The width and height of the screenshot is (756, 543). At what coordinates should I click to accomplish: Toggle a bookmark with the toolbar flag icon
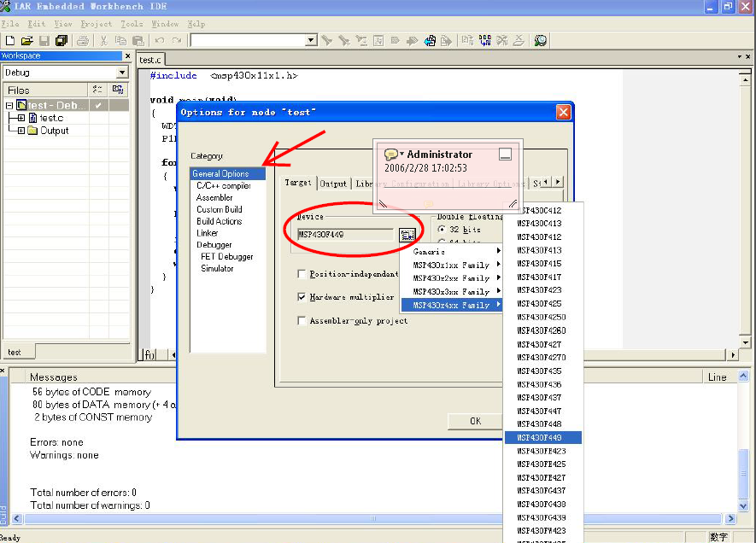[396, 41]
